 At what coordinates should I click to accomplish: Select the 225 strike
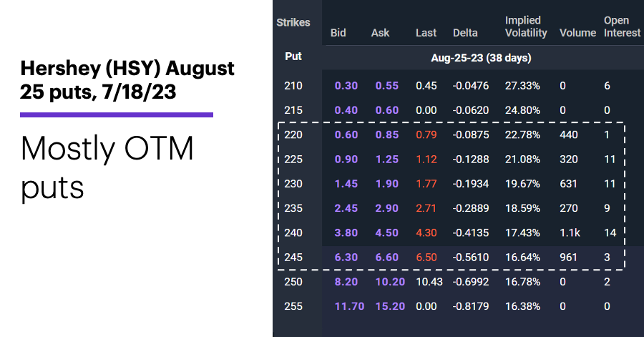[x=293, y=160]
